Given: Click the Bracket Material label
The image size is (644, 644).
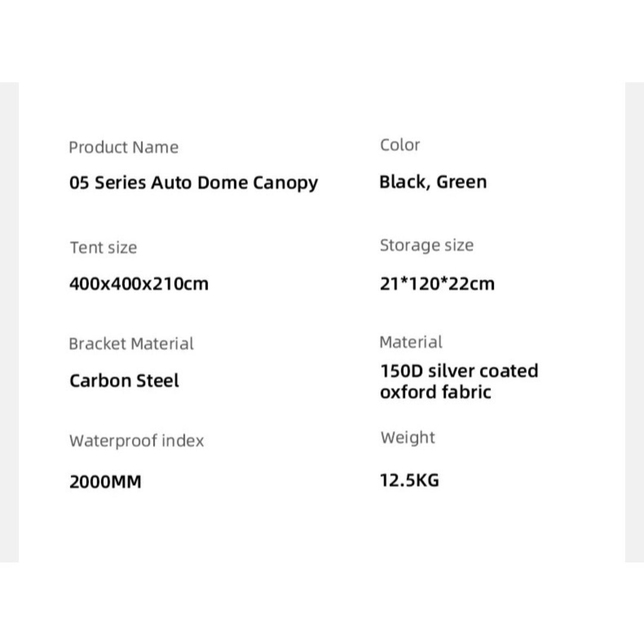Looking at the screenshot, I should (x=131, y=344).
